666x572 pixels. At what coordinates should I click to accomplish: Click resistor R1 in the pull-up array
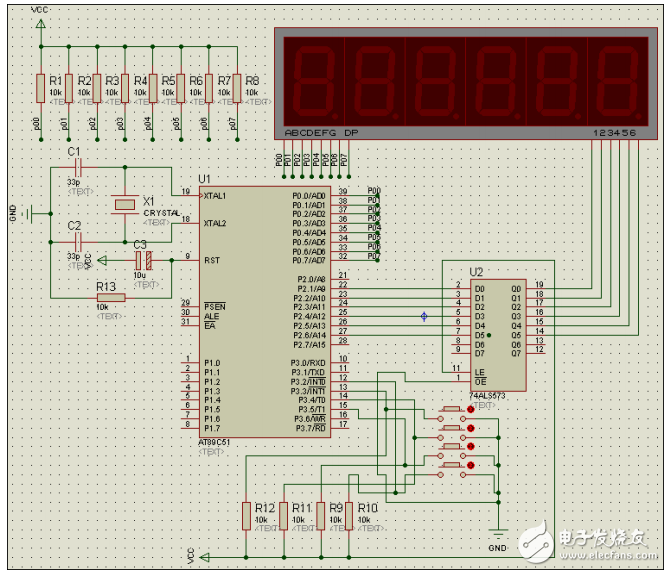(39, 86)
